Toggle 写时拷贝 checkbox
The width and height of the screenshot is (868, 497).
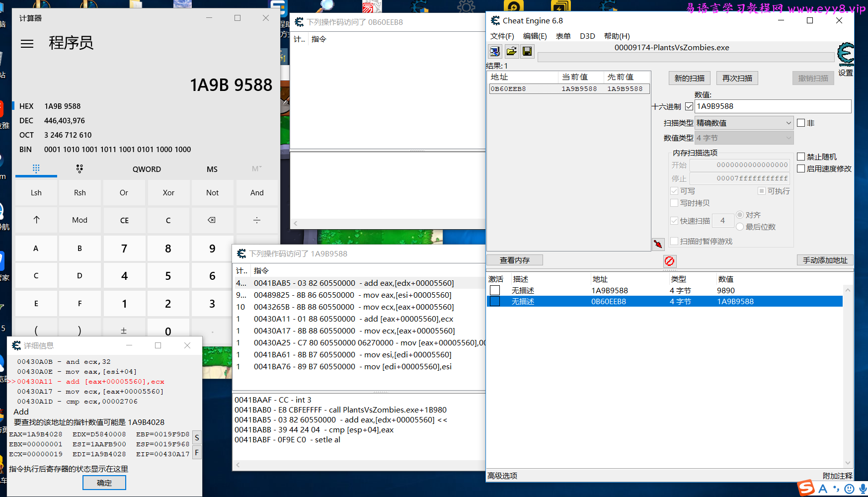point(674,203)
